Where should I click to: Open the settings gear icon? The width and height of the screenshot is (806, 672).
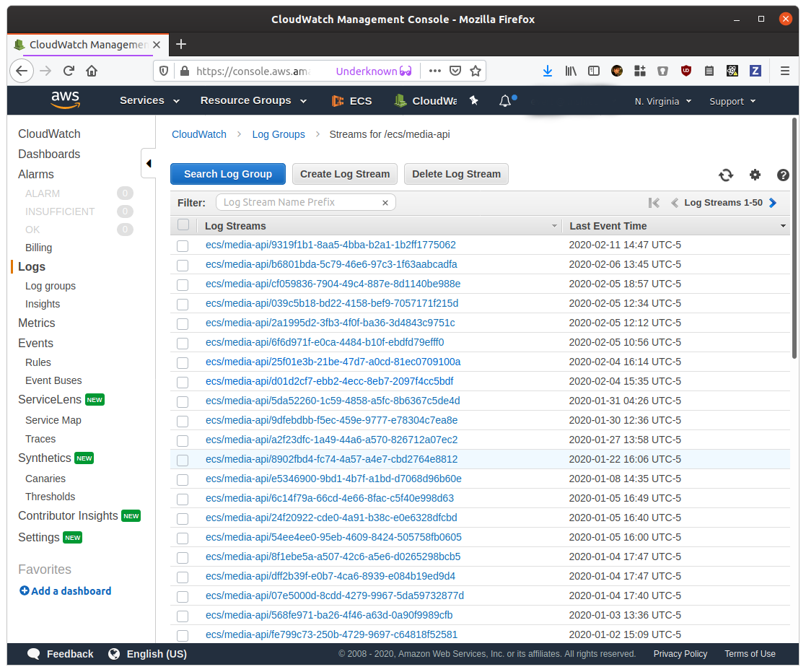[755, 175]
